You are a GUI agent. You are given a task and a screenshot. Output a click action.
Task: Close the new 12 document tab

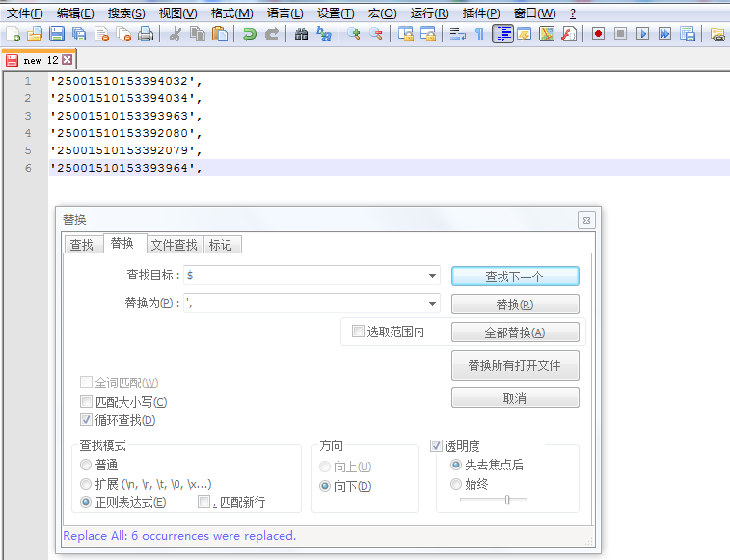click(68, 60)
